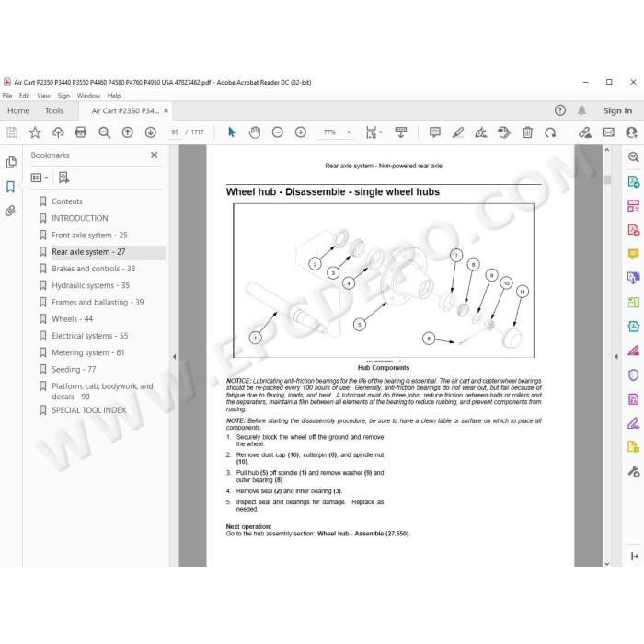Image resolution: width=644 pixels, height=644 pixels.
Task: Click the share link icon
Action: pyautogui.click(x=585, y=132)
